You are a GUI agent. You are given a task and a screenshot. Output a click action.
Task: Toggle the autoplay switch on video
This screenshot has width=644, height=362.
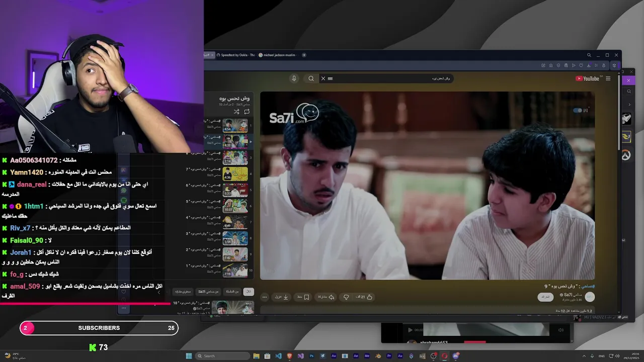(x=578, y=110)
